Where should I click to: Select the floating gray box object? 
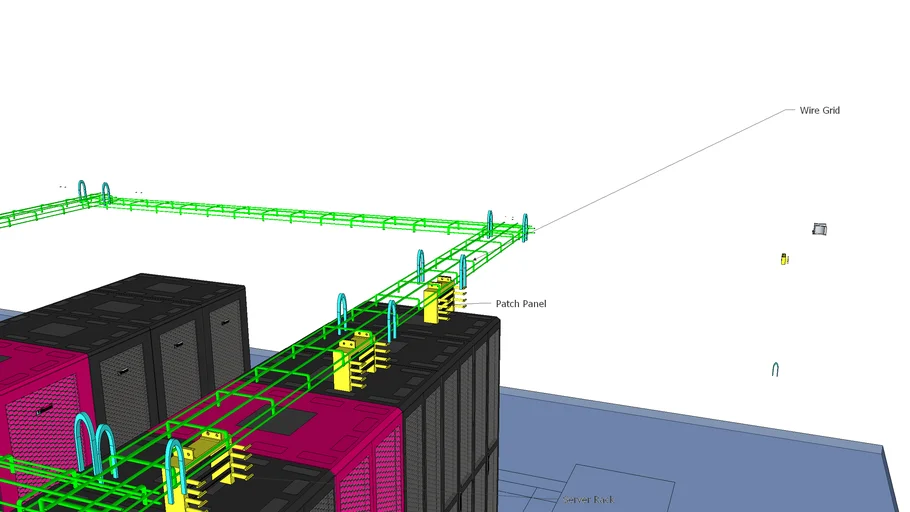coord(819,229)
